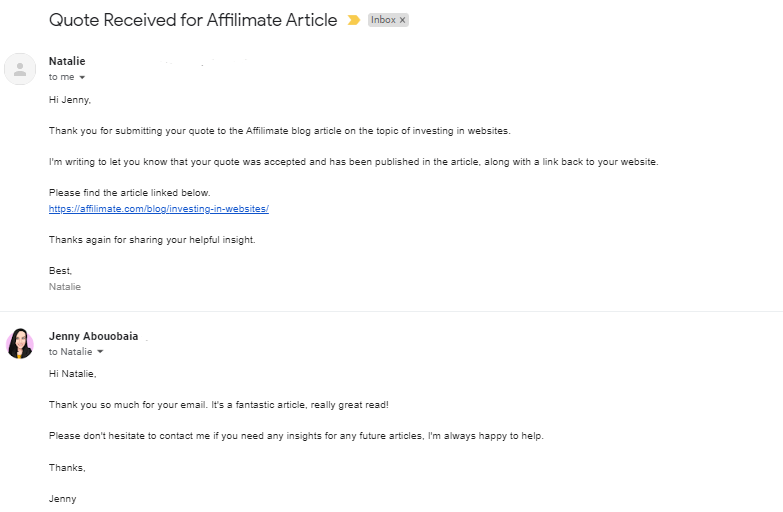Click the sender name Jenny Abouobaia
The width and height of the screenshot is (783, 512).
click(93, 336)
